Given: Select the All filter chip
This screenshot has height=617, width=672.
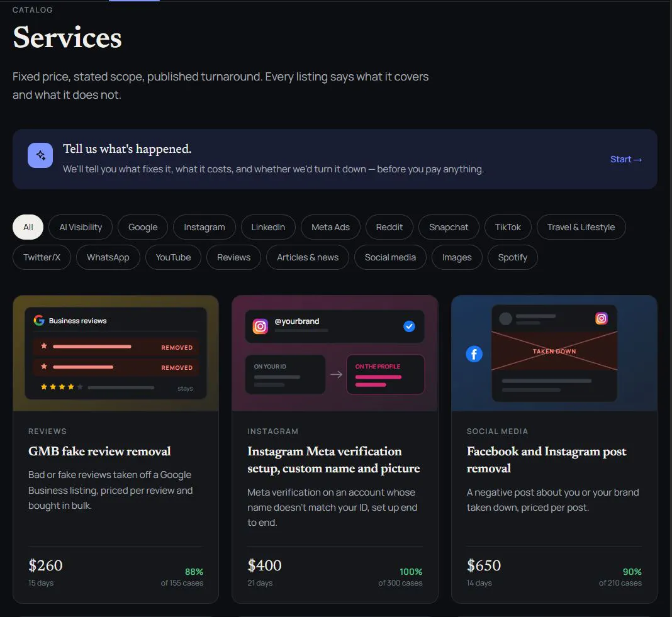Looking at the screenshot, I should (x=28, y=227).
